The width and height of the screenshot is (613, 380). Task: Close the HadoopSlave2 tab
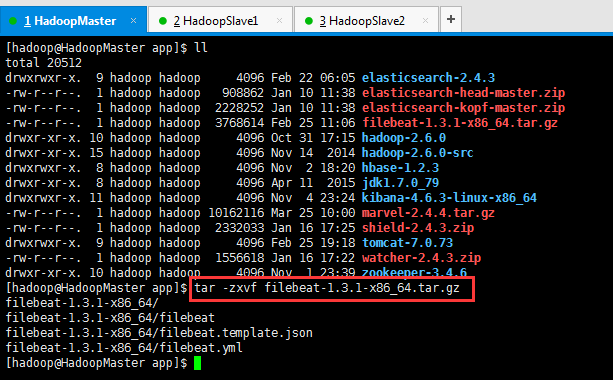[425, 20]
